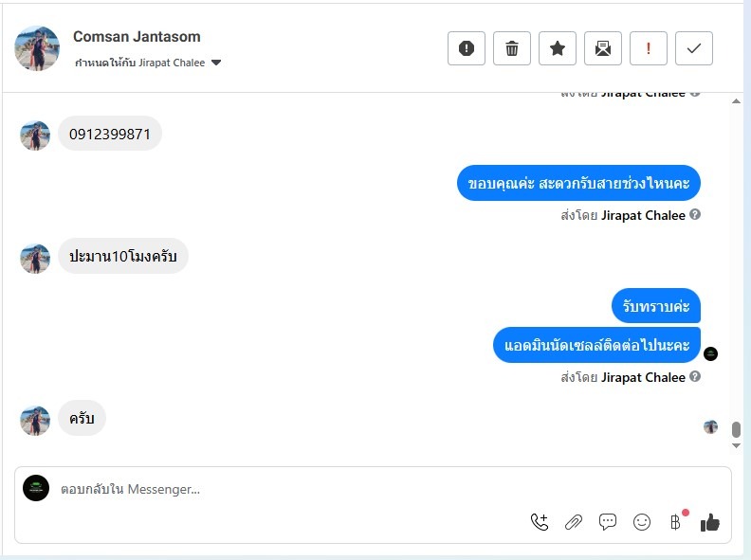
Task: Click the phone call request icon
Action: tap(540, 522)
